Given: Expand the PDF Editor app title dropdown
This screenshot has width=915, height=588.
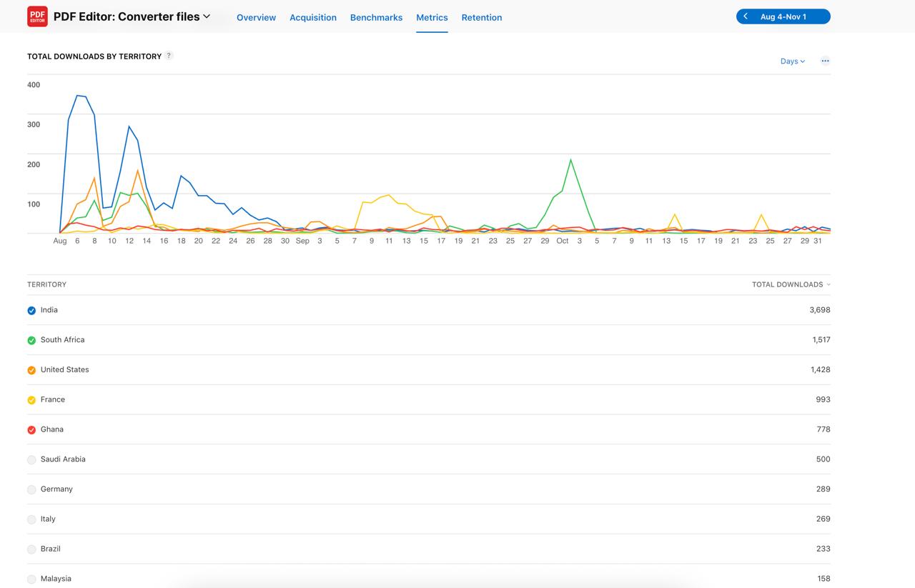Looking at the screenshot, I should pyautogui.click(x=207, y=16).
